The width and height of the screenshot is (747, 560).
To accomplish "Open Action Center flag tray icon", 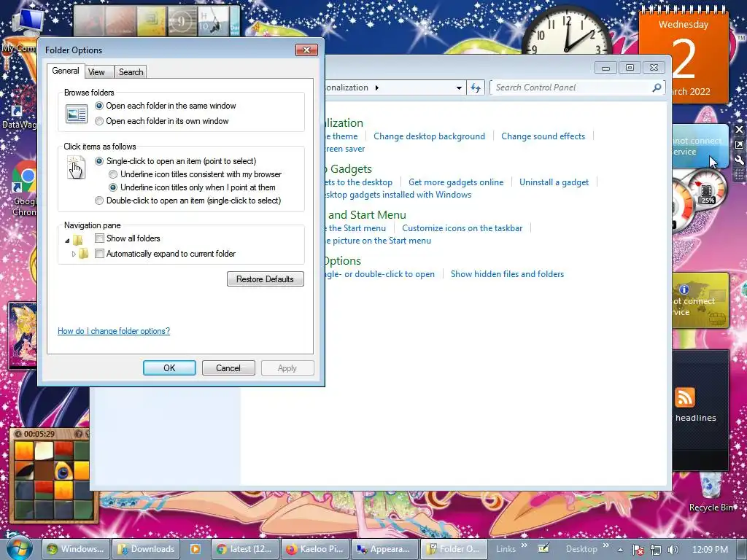I will 638,550.
